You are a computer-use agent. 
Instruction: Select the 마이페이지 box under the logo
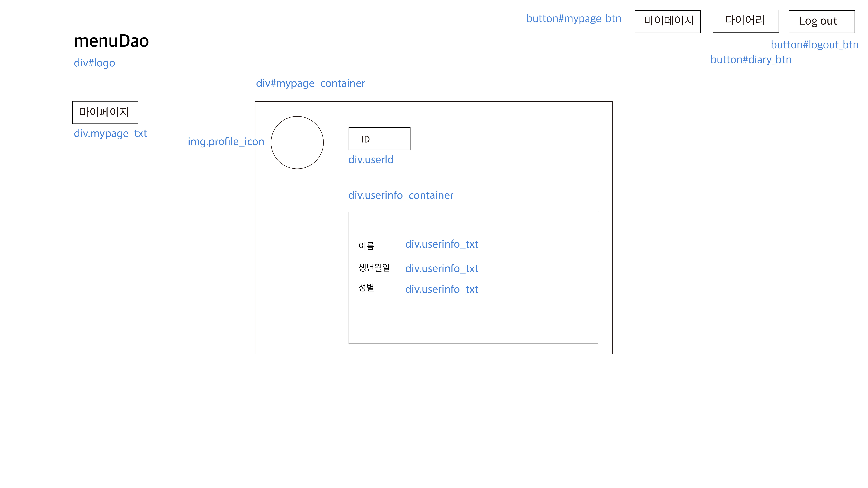(105, 113)
